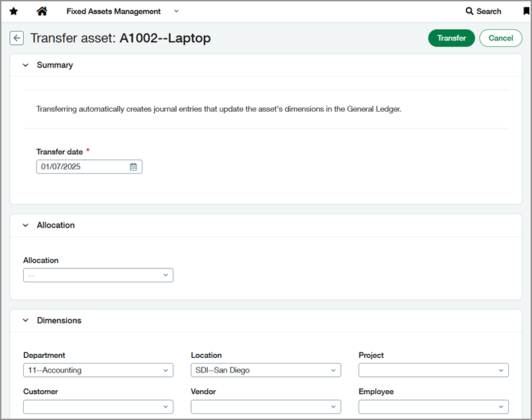Click inside the Transfer date input field
The image size is (532, 420).
coord(79,166)
